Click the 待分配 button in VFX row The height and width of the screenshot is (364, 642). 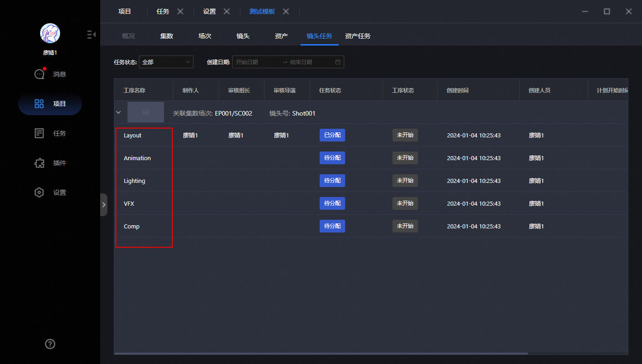332,203
